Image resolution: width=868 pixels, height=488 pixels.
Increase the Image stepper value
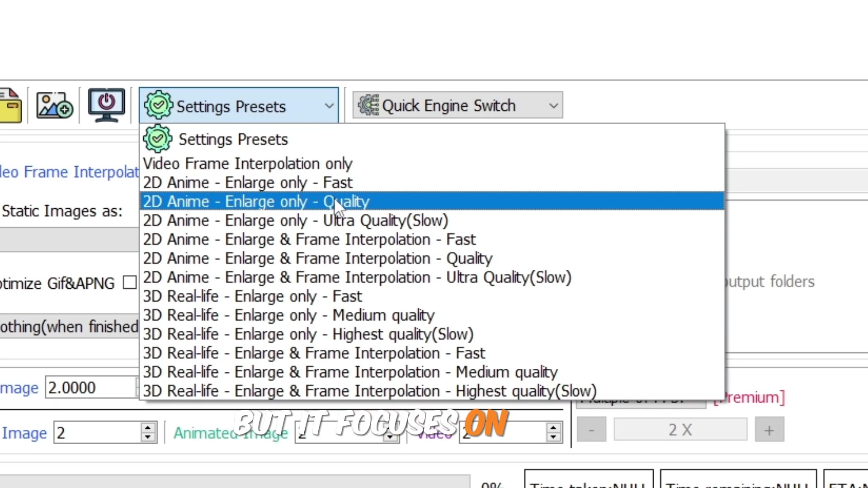click(148, 427)
